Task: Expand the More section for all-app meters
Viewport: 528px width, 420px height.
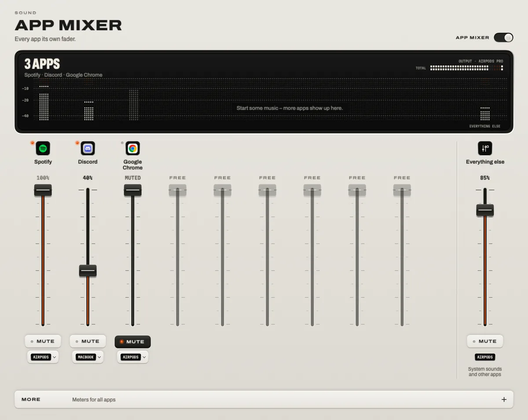Action: (264, 400)
